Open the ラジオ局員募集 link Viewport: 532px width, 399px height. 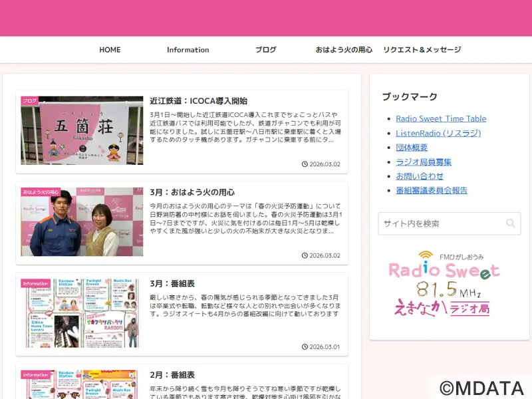(424, 162)
